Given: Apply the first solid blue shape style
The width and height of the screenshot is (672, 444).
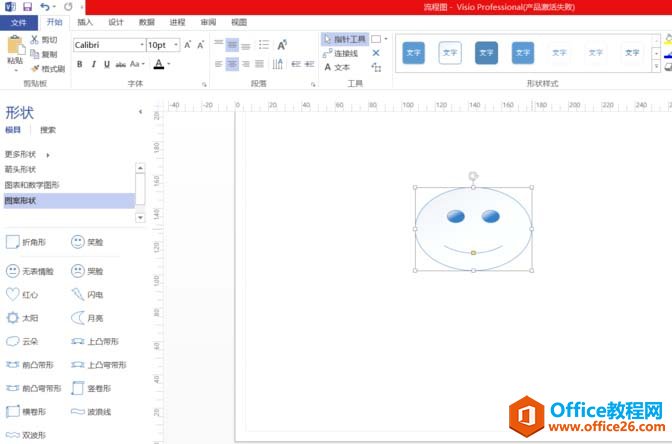Looking at the screenshot, I should click(x=414, y=53).
